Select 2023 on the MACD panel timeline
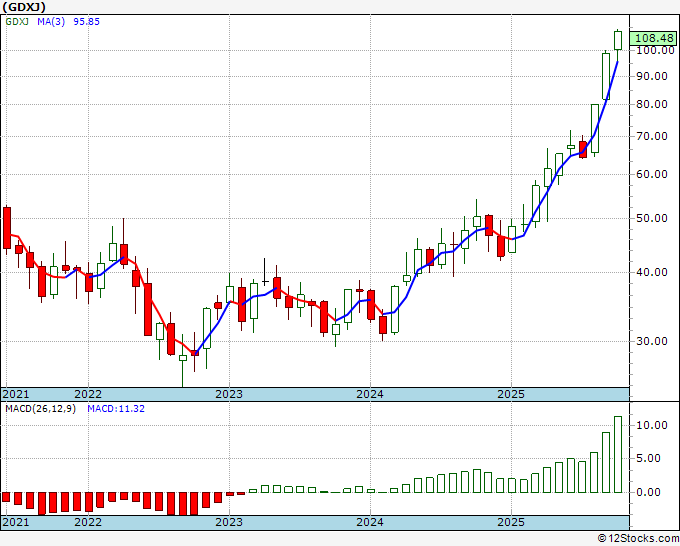Viewport: 680px width, 546px height. point(229,522)
